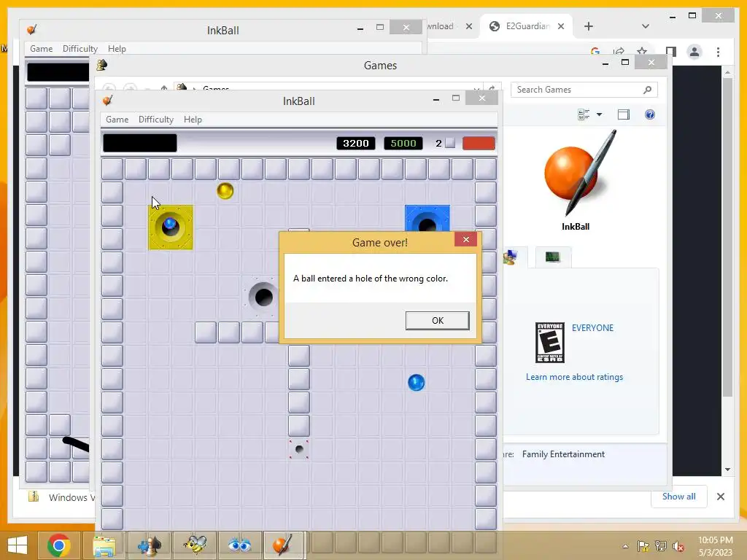This screenshot has width=747, height=560.
Task: Close the Chrome downloads bar
Action: (x=720, y=497)
